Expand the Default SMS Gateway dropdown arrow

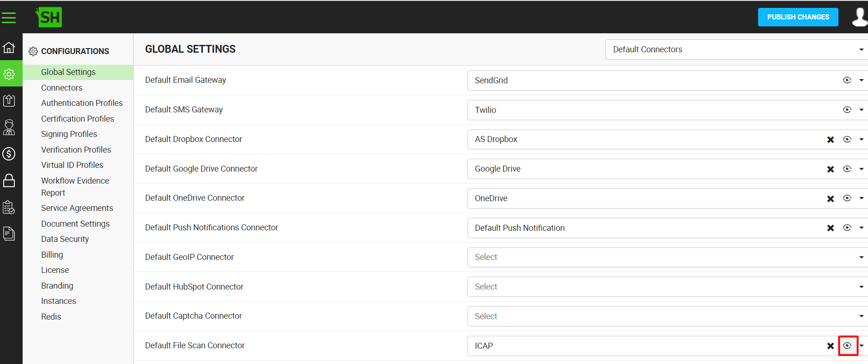862,110
